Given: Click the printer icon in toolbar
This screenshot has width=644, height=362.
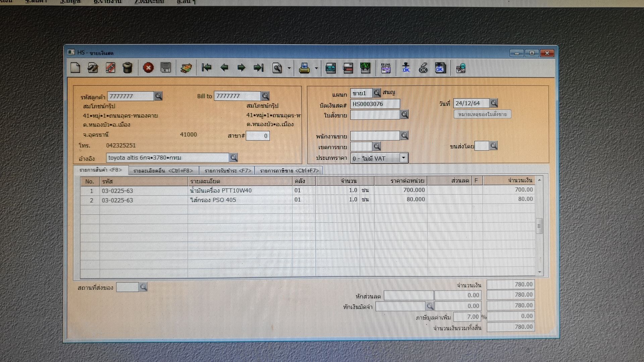Looking at the screenshot, I should (x=304, y=68).
